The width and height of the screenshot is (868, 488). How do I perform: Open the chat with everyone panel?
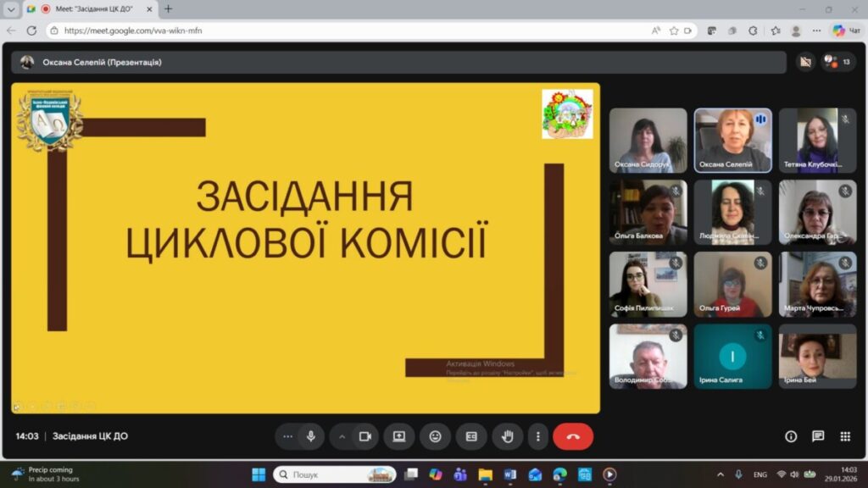coord(818,436)
